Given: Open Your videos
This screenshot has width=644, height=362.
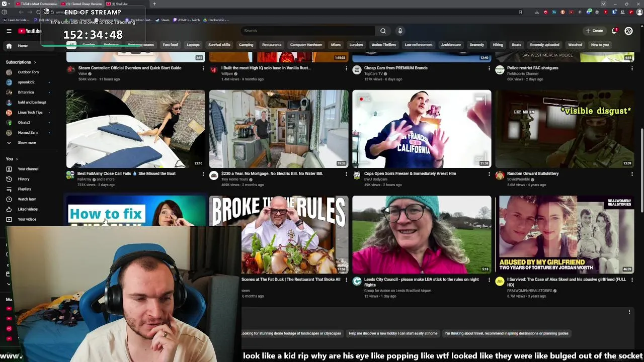Looking at the screenshot, I should pos(27,219).
